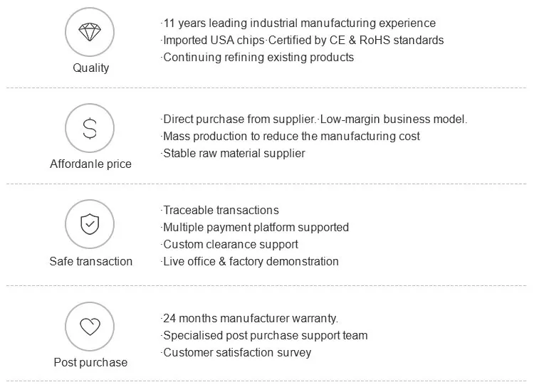This screenshot has width=534, height=392.
Task: Select the Affordanle price label
Action: click(x=90, y=164)
